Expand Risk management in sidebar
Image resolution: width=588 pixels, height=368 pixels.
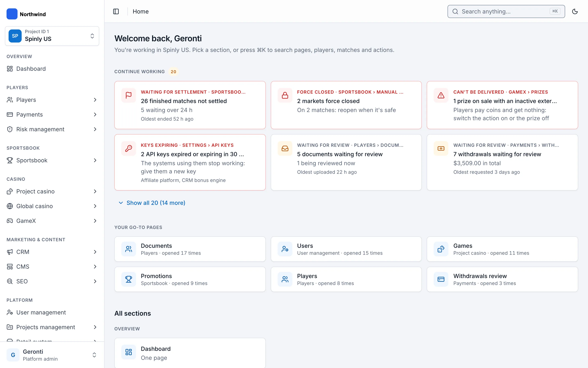[x=52, y=129]
